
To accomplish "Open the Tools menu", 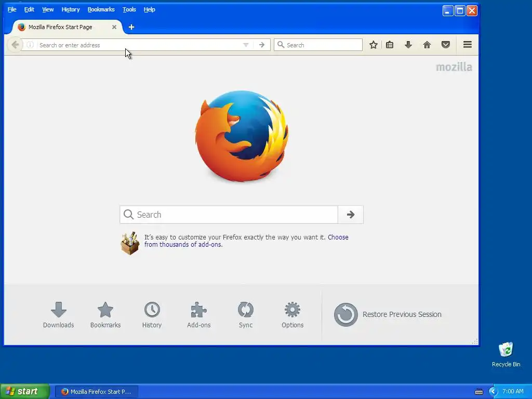I will pos(129,9).
